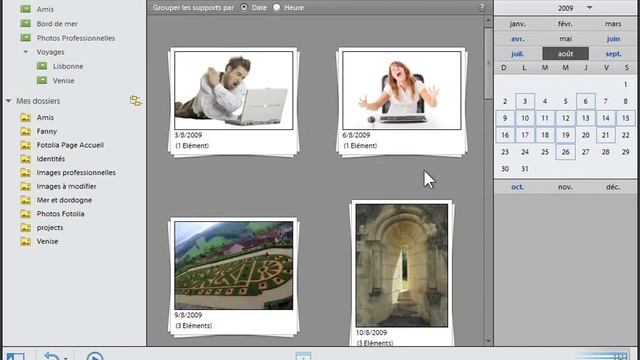Select day 13 in the August calendar
This screenshot has height=360, width=640.
[585, 118]
